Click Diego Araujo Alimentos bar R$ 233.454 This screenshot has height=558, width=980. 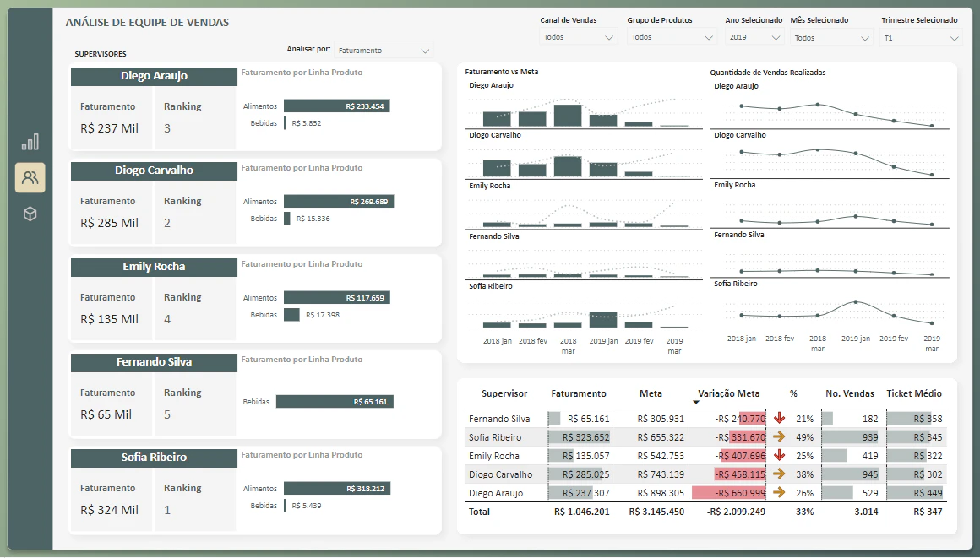[x=337, y=106]
